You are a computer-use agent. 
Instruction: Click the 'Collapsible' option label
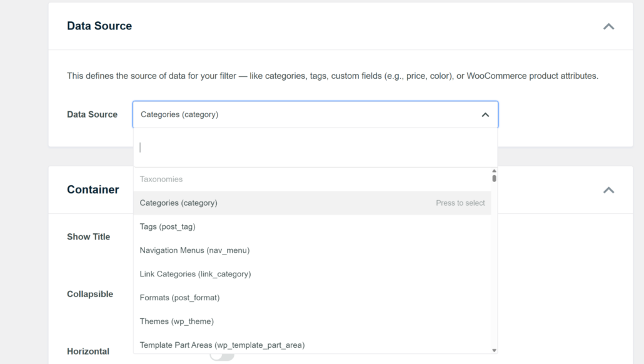coord(90,294)
